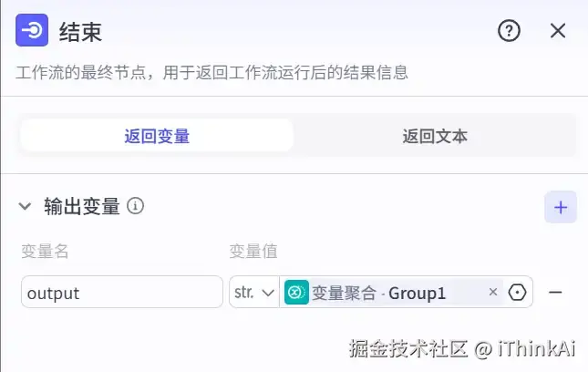The height and width of the screenshot is (372, 588).
Task: Switch to the 返回文本 tab
Action: coord(435,137)
